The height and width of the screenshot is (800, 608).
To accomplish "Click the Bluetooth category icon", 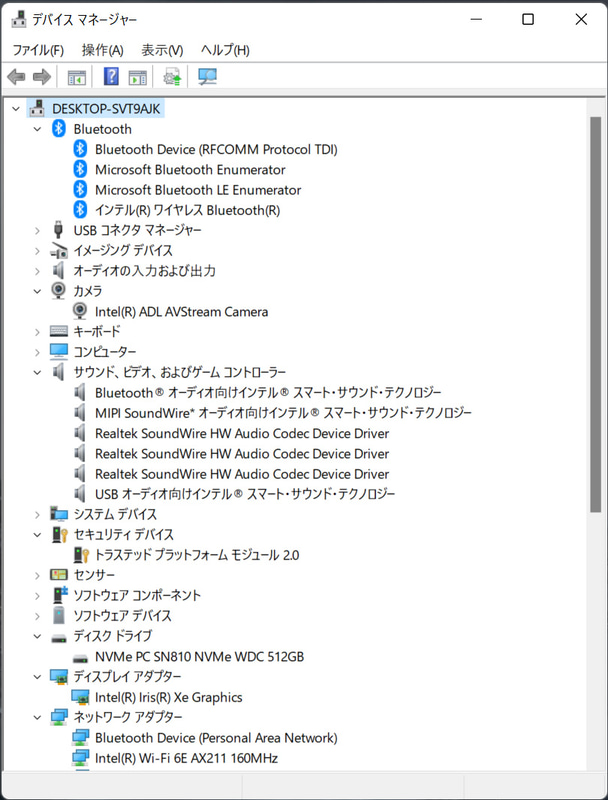I will (59, 129).
